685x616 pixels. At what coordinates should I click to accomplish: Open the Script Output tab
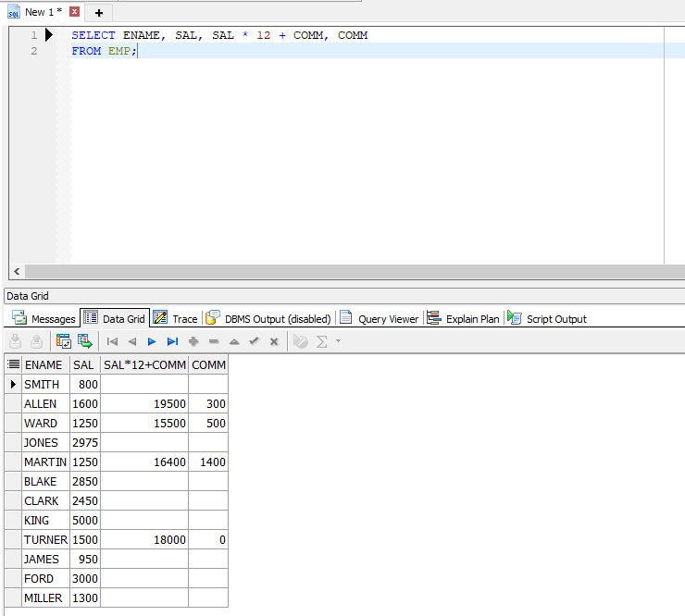547,319
